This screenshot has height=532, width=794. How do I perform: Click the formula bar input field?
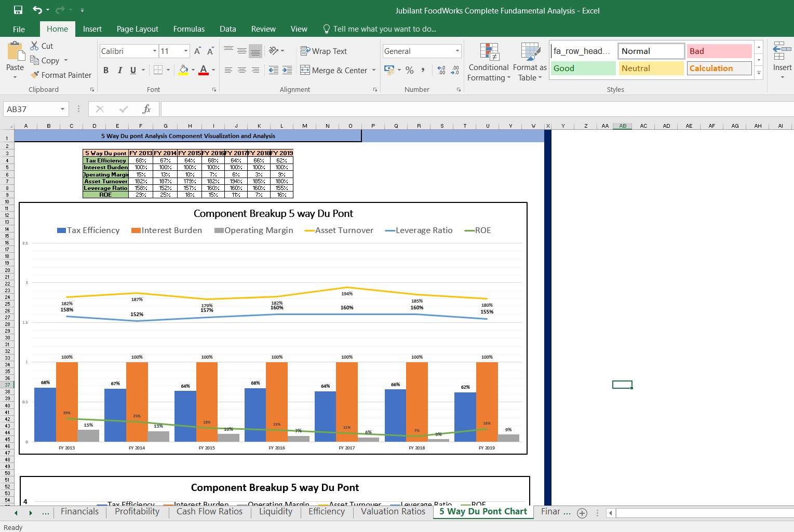477,109
